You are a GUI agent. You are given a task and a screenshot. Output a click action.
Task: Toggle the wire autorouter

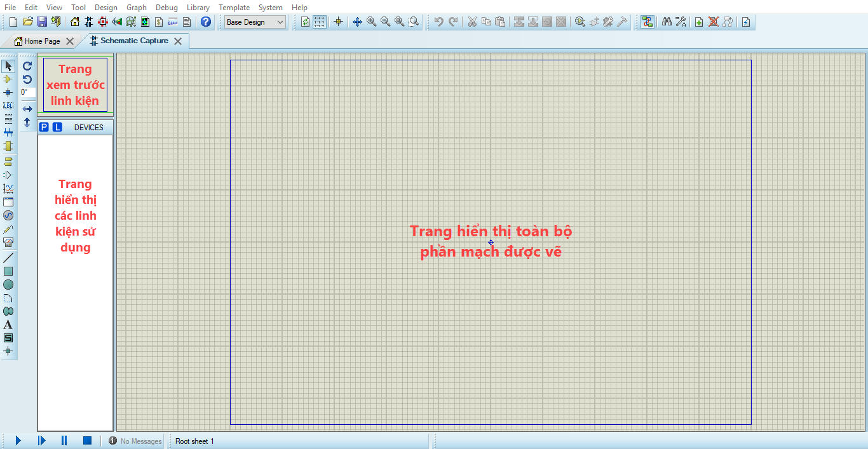[647, 22]
